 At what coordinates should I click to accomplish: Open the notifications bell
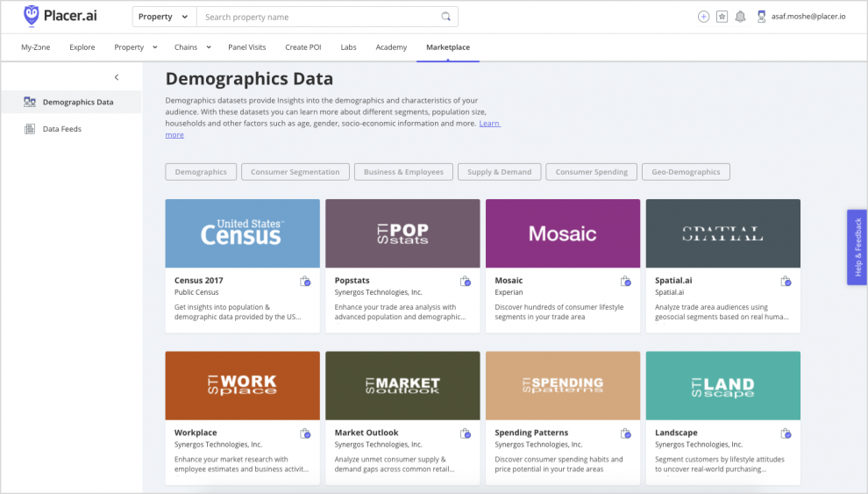(x=740, y=17)
